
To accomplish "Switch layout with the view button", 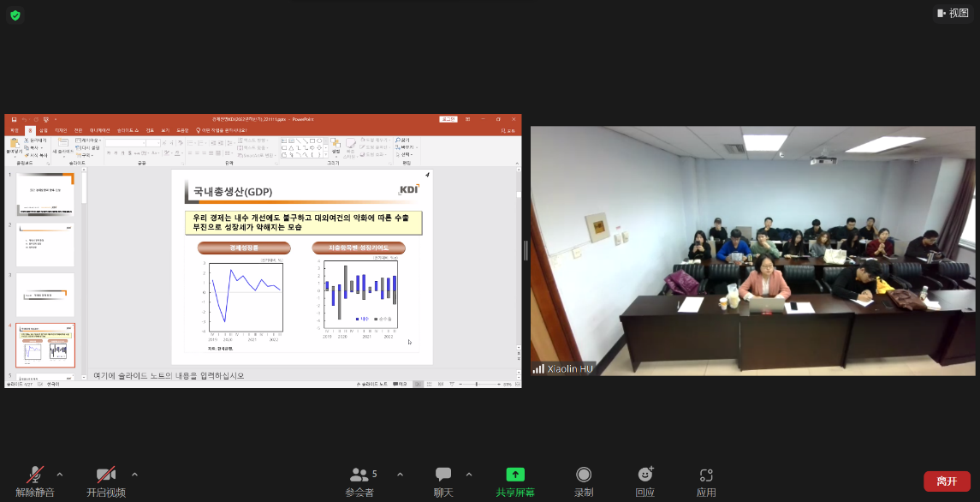I will [x=952, y=13].
